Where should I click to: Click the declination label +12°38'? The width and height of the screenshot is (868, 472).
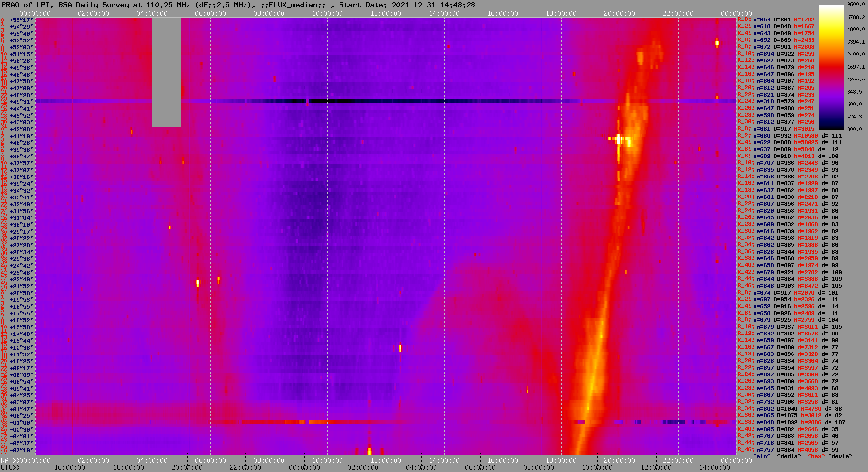click(20, 348)
